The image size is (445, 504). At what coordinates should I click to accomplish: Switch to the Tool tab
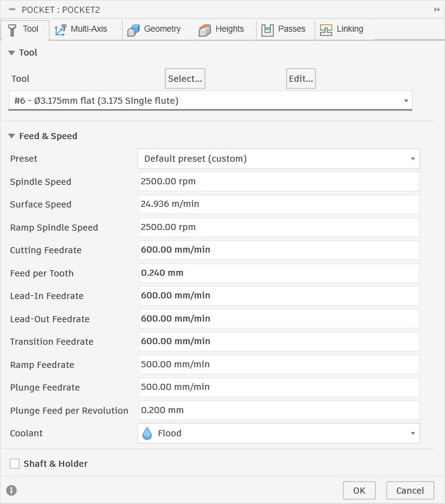(x=25, y=29)
